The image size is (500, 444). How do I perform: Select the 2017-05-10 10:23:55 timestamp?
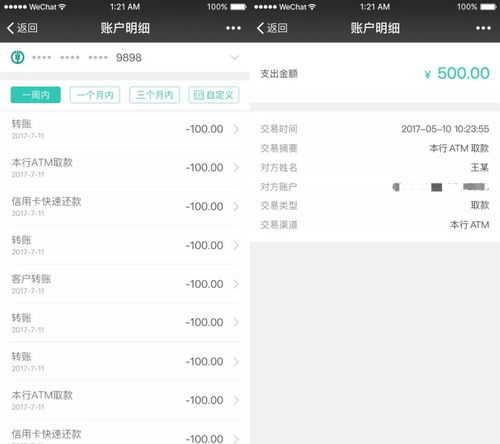(445, 129)
